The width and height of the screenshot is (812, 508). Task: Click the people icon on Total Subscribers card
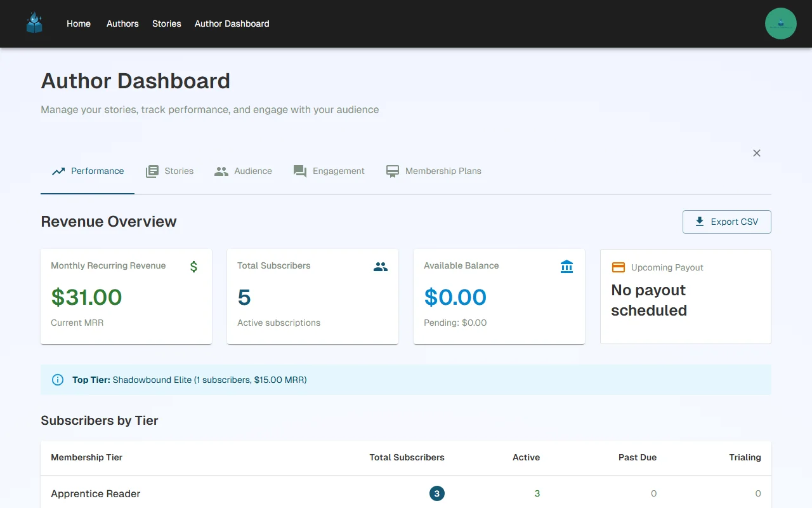click(380, 267)
